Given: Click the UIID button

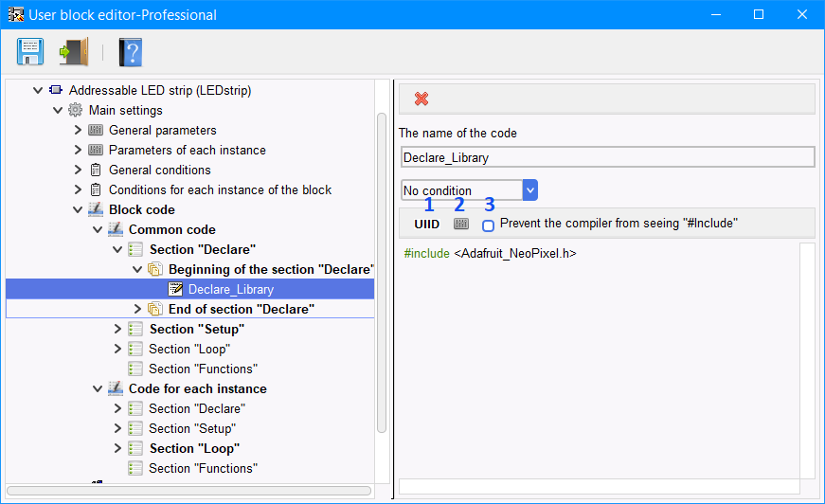Looking at the screenshot, I should [426, 225].
